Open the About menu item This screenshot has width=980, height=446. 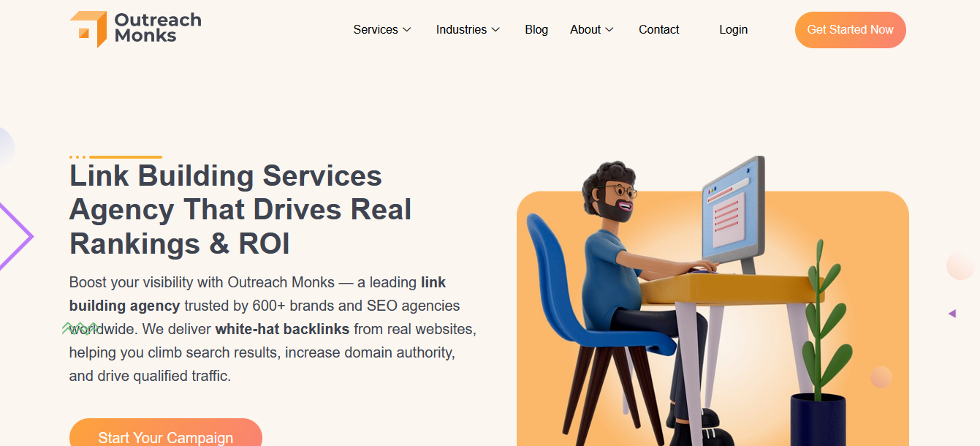tap(585, 30)
